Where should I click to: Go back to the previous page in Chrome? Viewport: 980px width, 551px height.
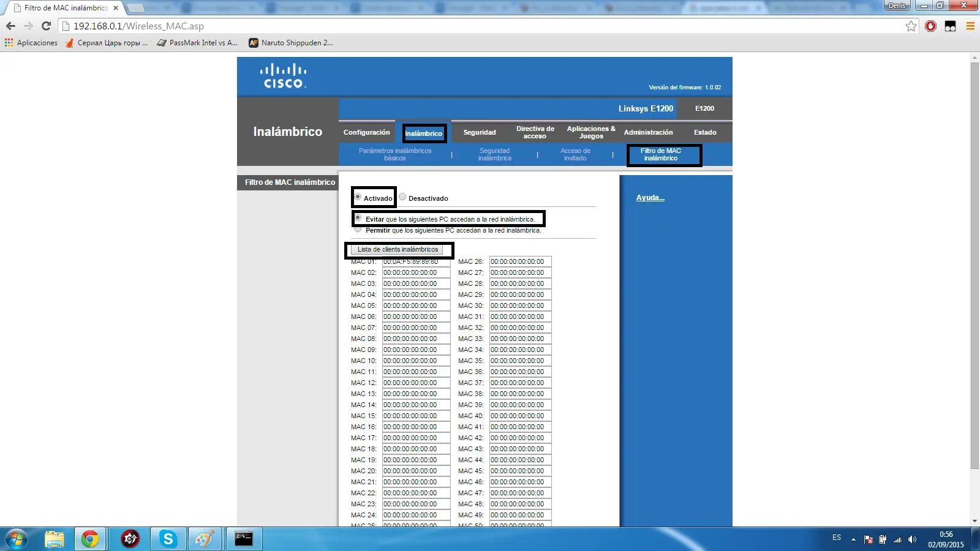point(10,26)
